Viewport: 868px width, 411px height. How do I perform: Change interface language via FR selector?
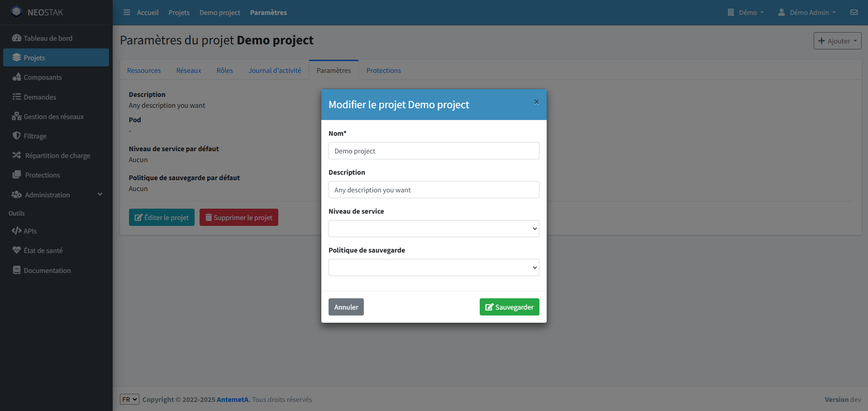click(x=129, y=399)
